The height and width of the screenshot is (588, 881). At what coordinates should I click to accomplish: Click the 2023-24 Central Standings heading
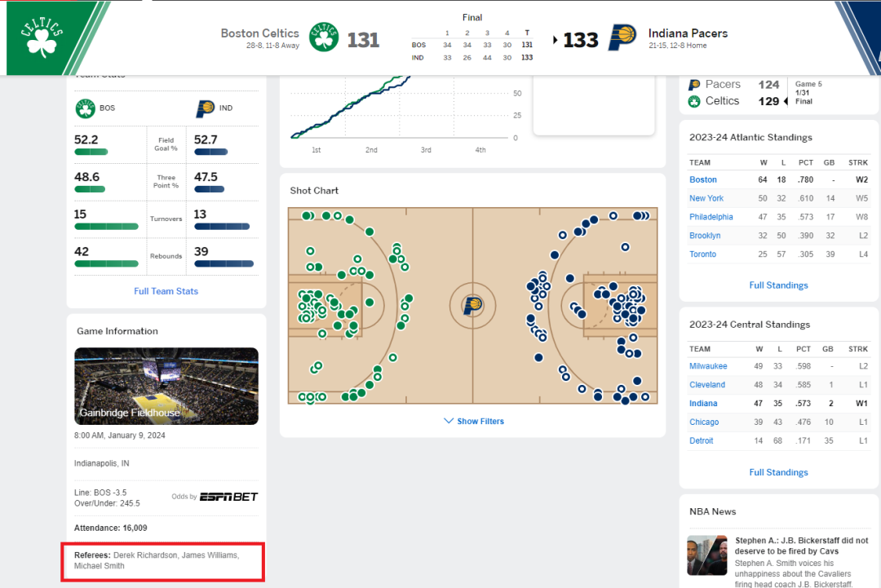point(750,324)
